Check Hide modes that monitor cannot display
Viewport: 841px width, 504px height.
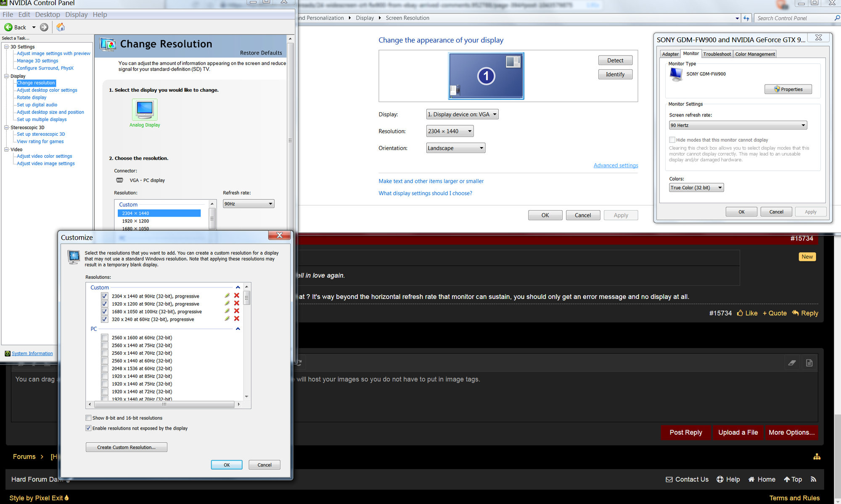672,140
